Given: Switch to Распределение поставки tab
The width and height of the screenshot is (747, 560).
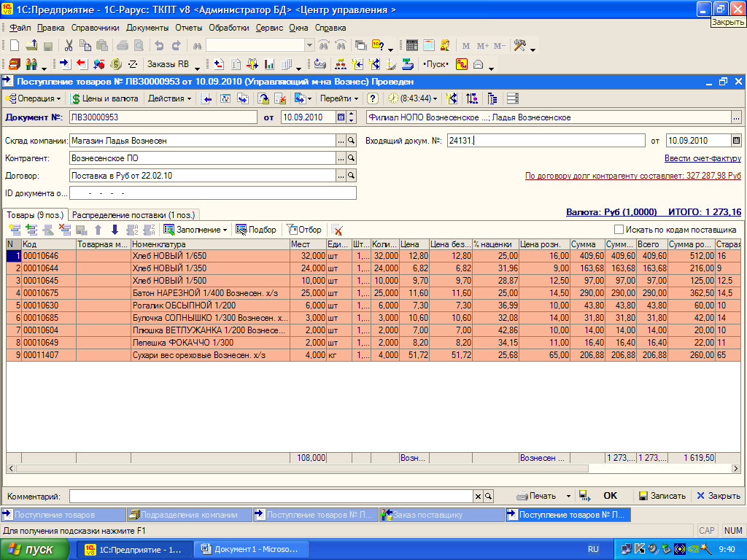Looking at the screenshot, I should [133, 215].
